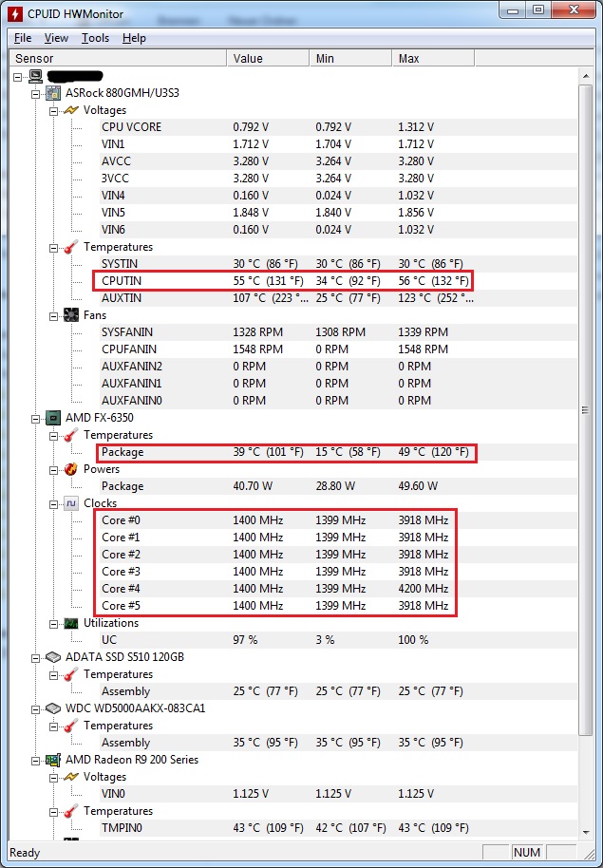Click the ASRock motherboard icon
Screen dimensions: 603x868
[52, 93]
